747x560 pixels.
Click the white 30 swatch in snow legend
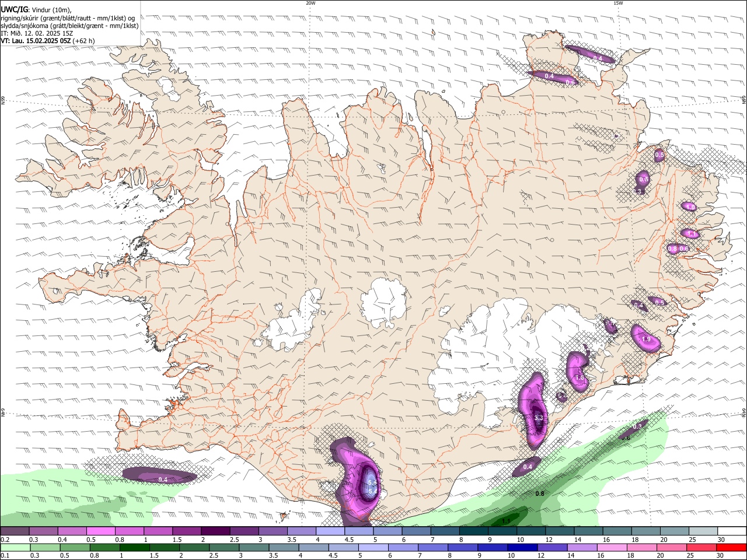click(x=731, y=531)
